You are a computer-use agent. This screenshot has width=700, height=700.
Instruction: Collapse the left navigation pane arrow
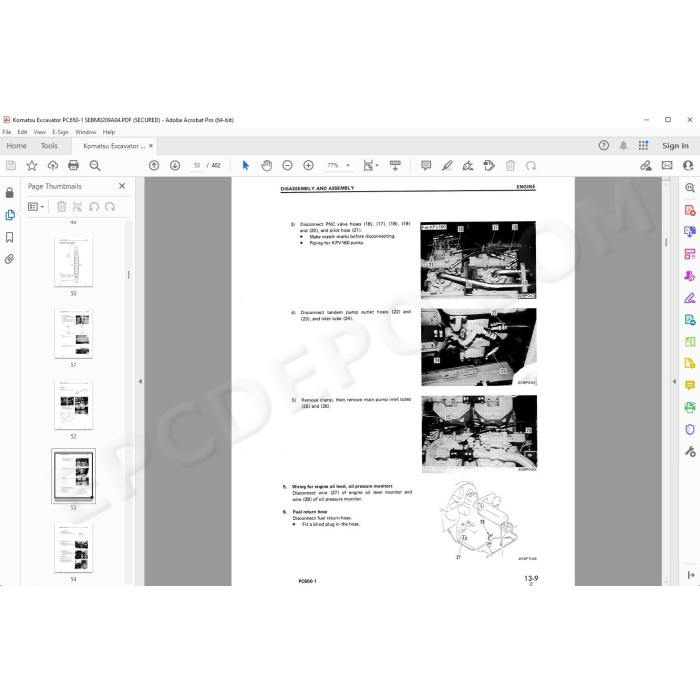tap(140, 382)
